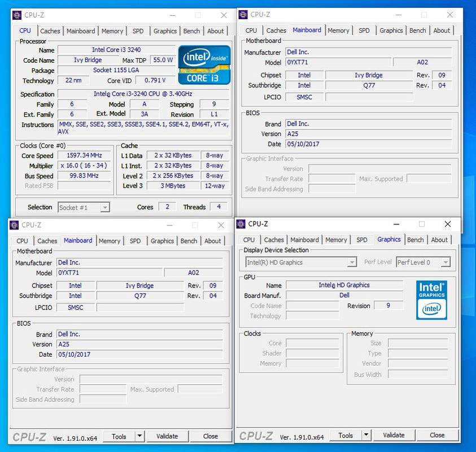476x452 pixels.
Task: Click Level 3 cache 3 MBytes value
Action: pos(173,185)
